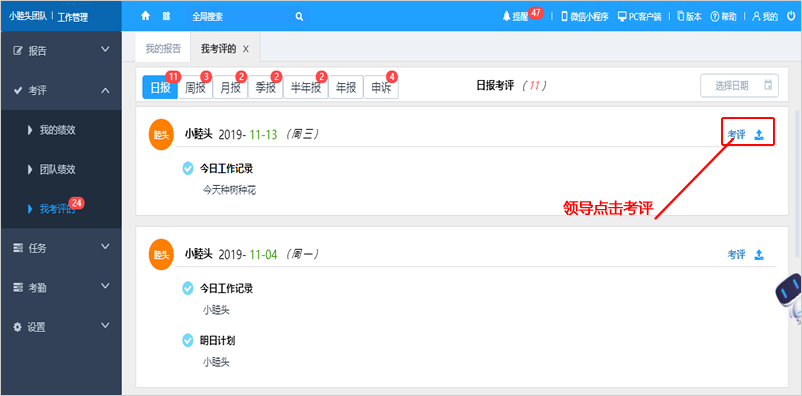Screen dimensions: 802x396
Task: Click 考评 link on 11-13 report
Action: [x=737, y=135]
